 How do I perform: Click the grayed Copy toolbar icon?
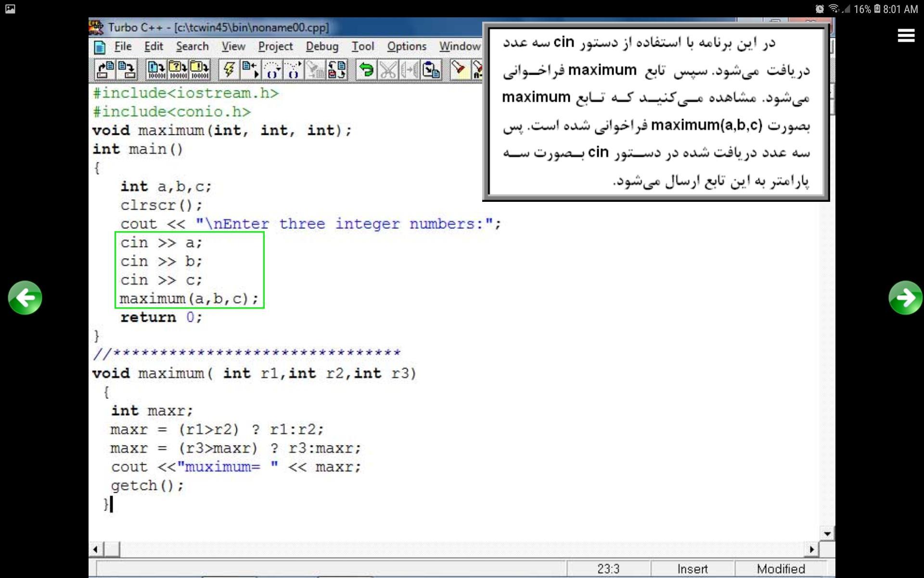click(410, 70)
